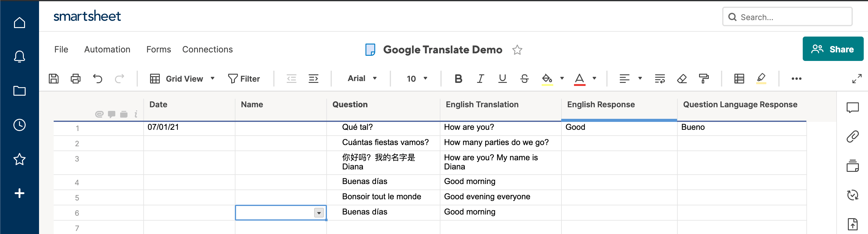Screen dimensions: 868x234
Task: Select the Question column header
Action: 383,105
